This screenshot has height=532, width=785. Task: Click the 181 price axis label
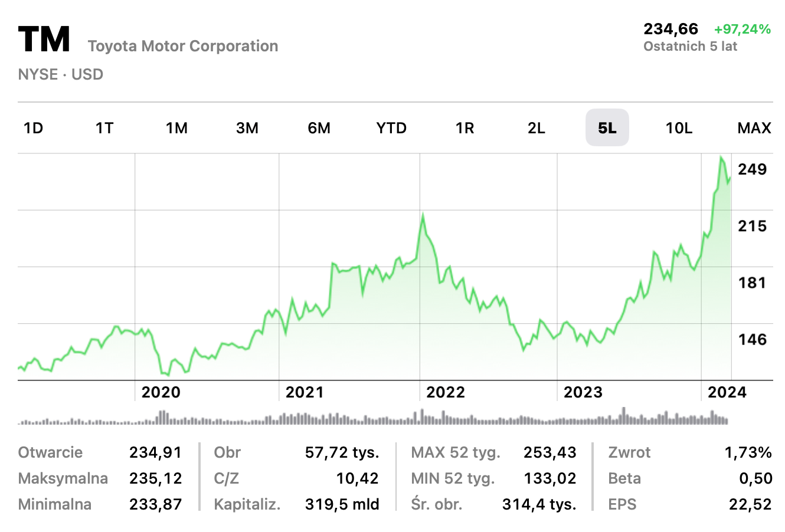(753, 283)
